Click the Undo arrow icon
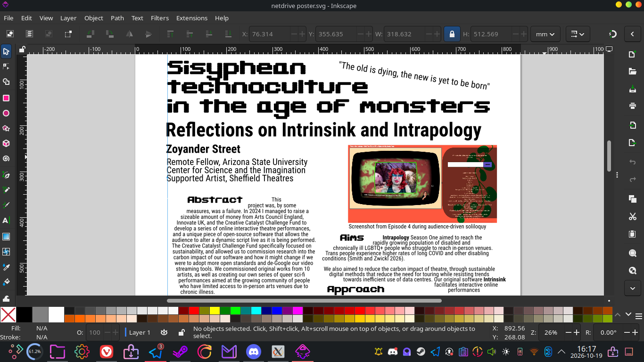This screenshot has height=362, width=644. [632, 162]
